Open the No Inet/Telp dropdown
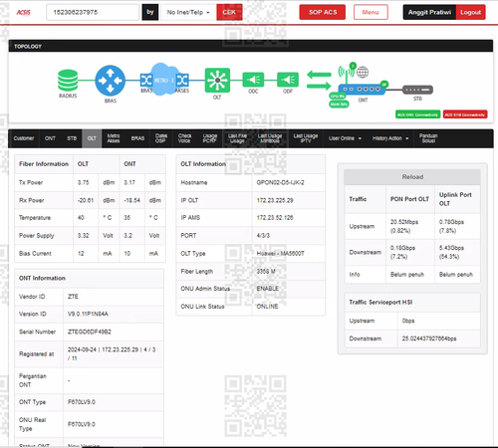 pos(188,12)
